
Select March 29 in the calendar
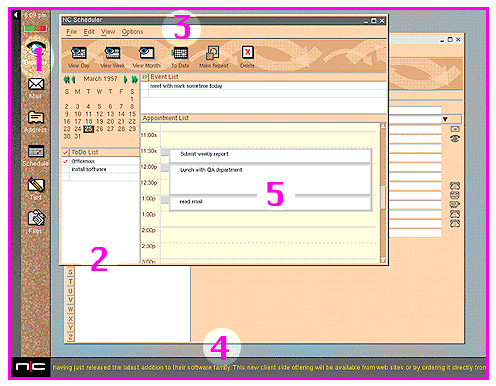point(132,129)
